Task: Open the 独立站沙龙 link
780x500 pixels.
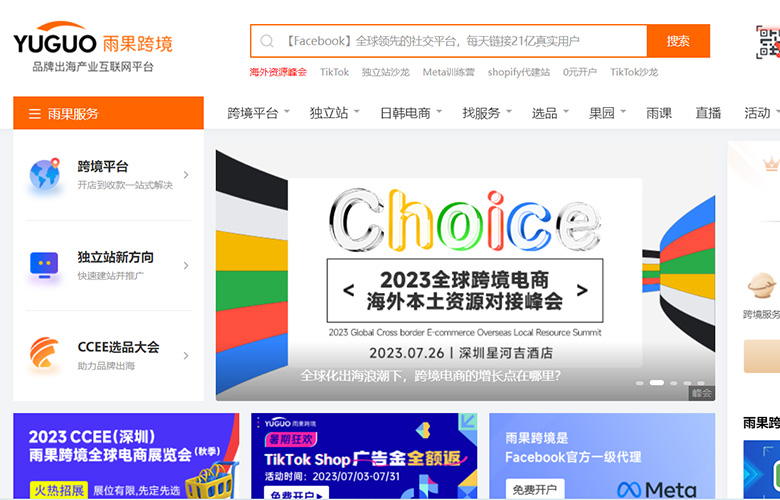Action: coord(386,72)
